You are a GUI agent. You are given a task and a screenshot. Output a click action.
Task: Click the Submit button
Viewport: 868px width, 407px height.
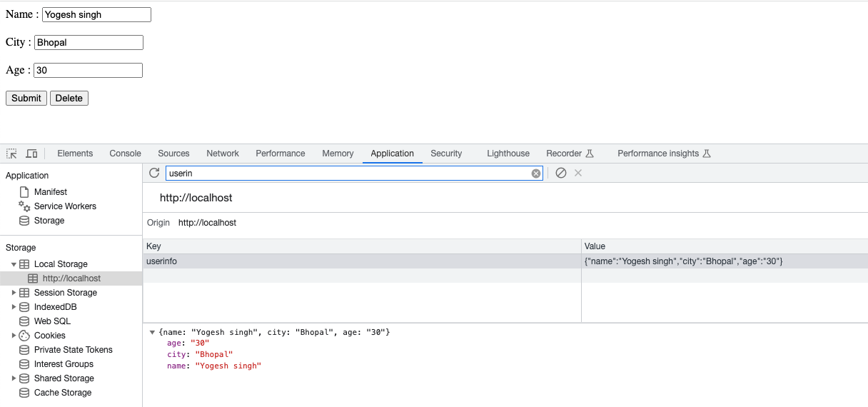pos(26,98)
